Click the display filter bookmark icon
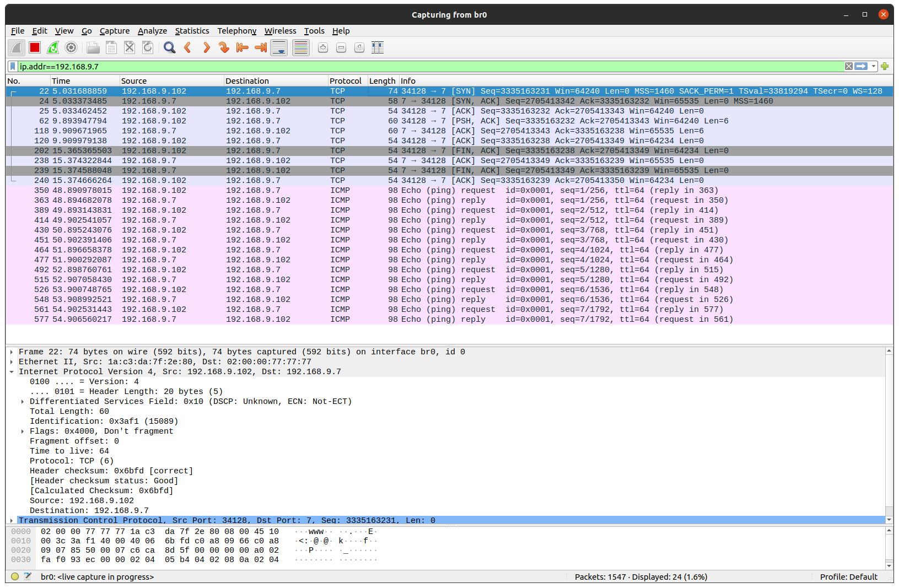Screen dimensions: 899x588 pos(12,66)
